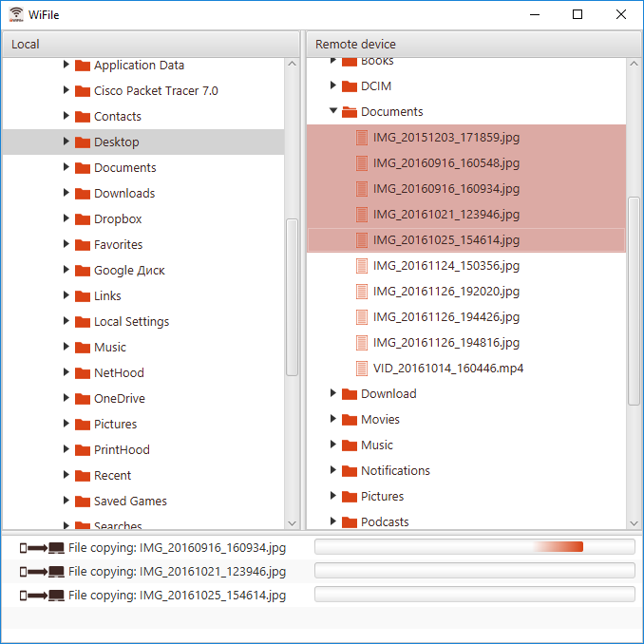Click the Google Диск folder icon

pyautogui.click(x=83, y=271)
